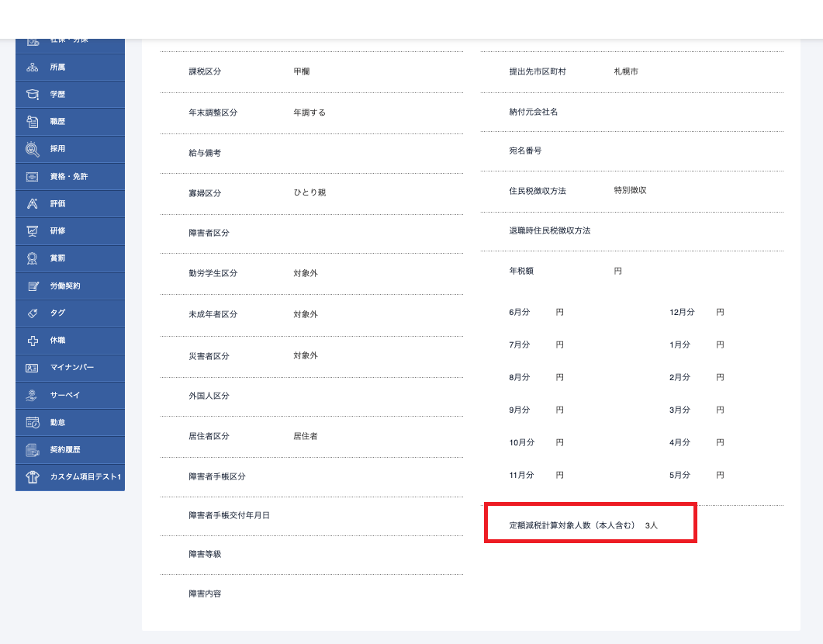Select 契約履歴 in the sidebar
Screen dimensions: 823x644
pos(65,450)
